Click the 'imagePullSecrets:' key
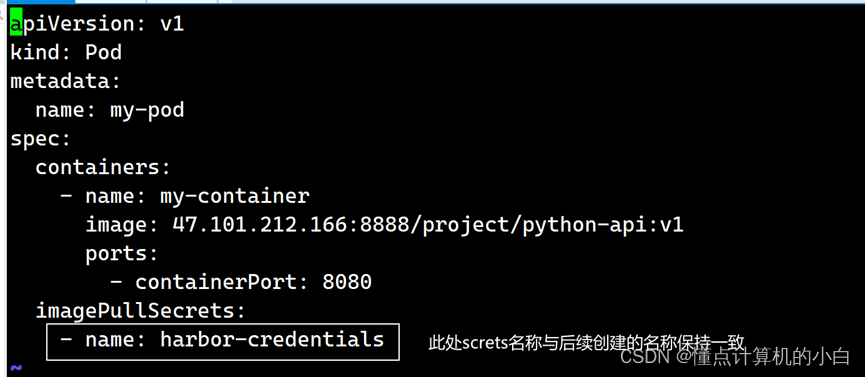This screenshot has width=865, height=377. tap(141, 311)
